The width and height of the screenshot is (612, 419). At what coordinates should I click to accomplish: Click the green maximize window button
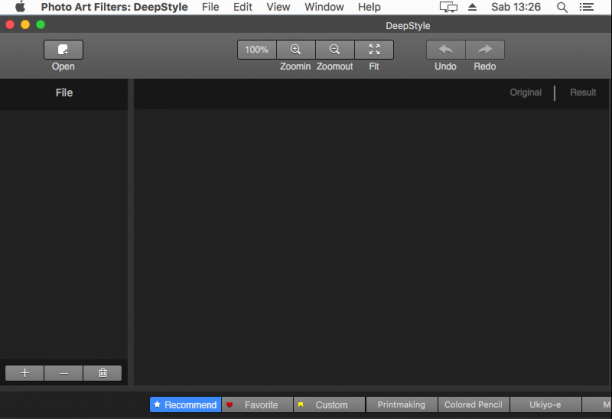click(x=41, y=25)
